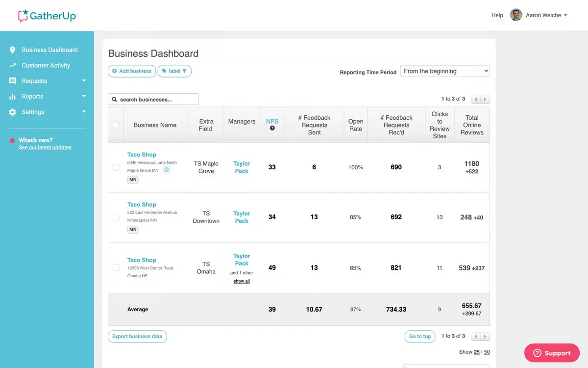Open the label filter dropdown

click(174, 71)
